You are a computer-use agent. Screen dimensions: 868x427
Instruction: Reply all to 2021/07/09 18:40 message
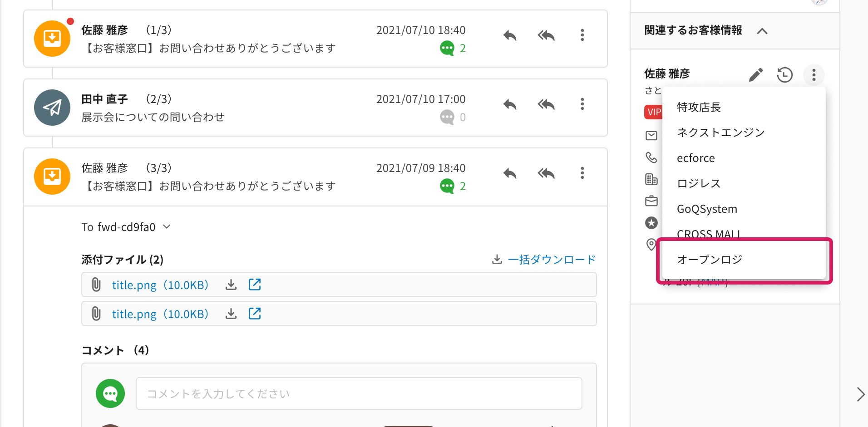tap(546, 173)
